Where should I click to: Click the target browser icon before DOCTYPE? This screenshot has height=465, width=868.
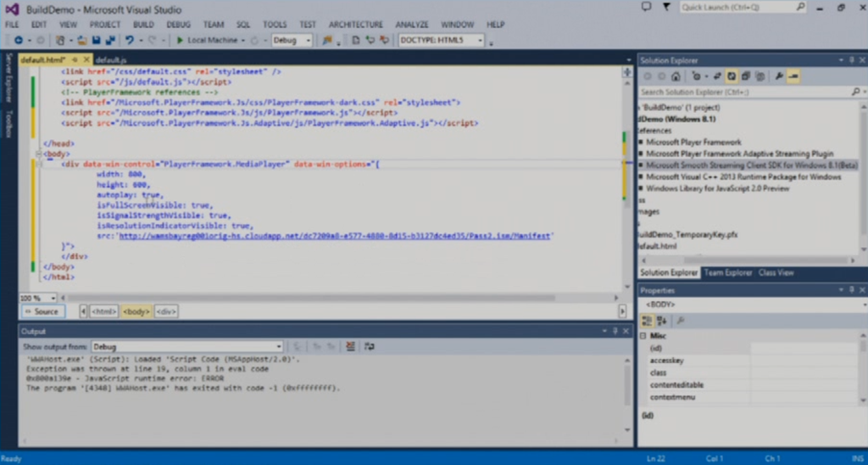coord(327,41)
